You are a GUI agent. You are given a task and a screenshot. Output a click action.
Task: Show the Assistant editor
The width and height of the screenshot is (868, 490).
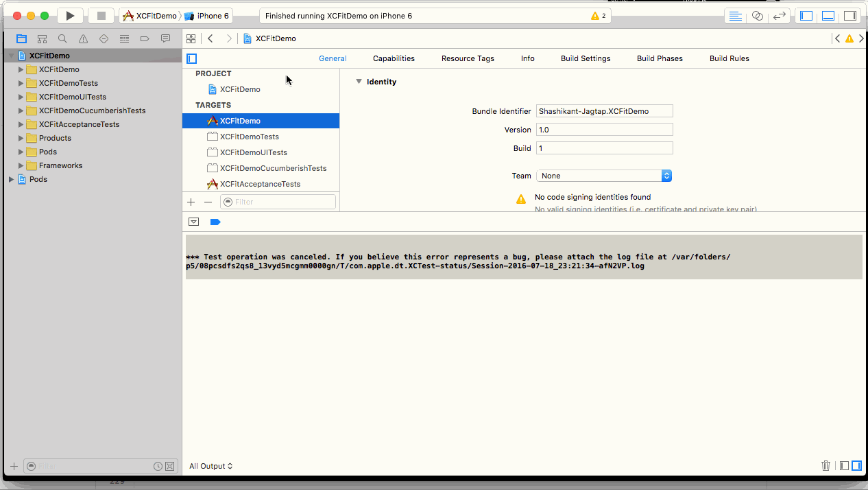pos(757,16)
